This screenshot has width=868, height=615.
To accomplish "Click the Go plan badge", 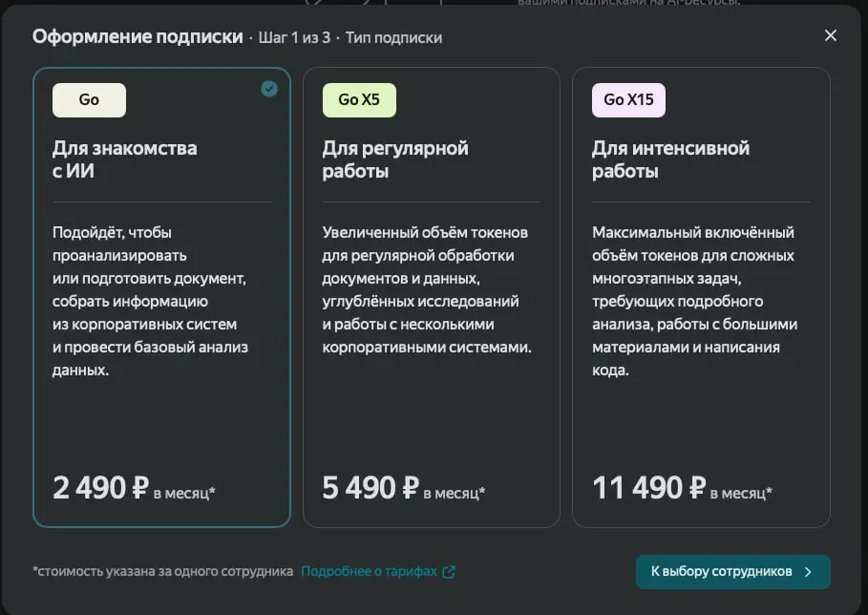I will pos(89,99).
